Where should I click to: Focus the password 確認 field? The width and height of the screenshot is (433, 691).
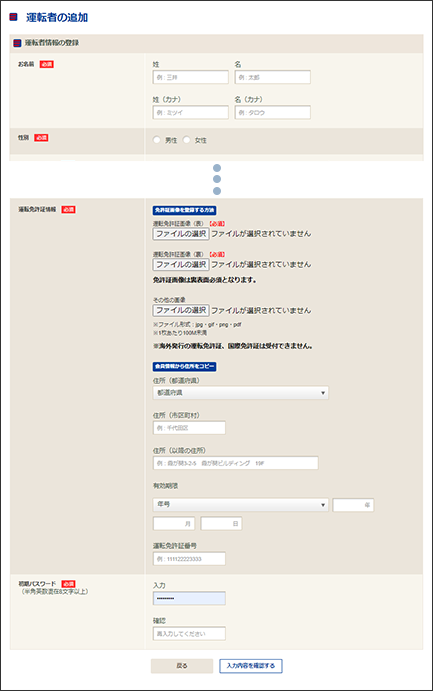pos(189,634)
